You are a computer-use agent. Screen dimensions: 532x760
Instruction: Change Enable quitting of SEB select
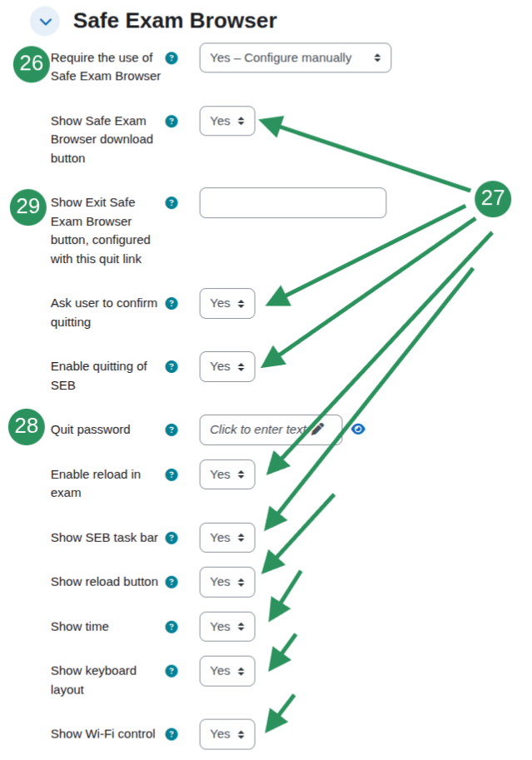click(227, 367)
